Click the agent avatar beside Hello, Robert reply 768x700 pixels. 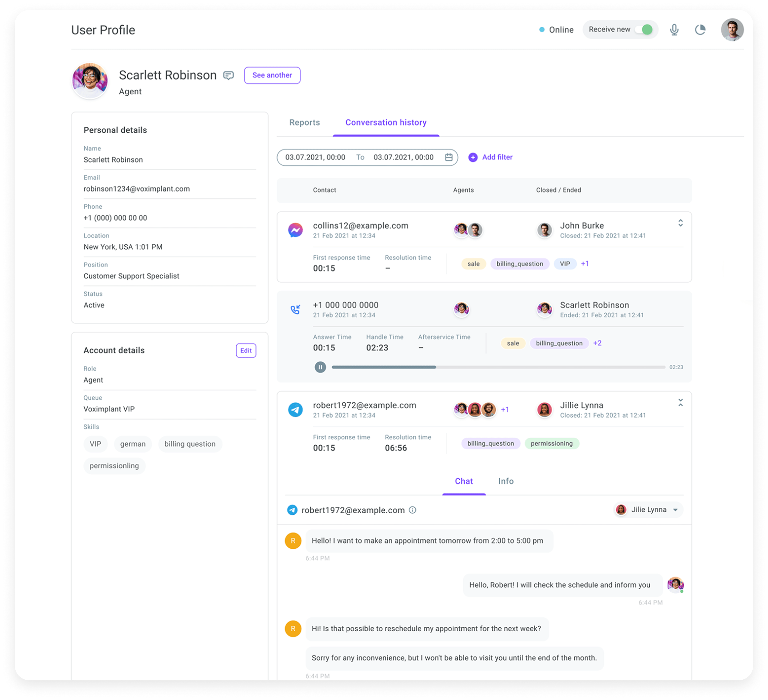(675, 585)
